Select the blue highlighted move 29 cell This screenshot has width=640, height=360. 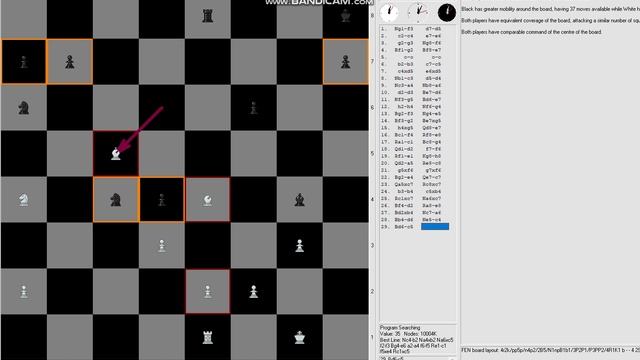(435, 227)
